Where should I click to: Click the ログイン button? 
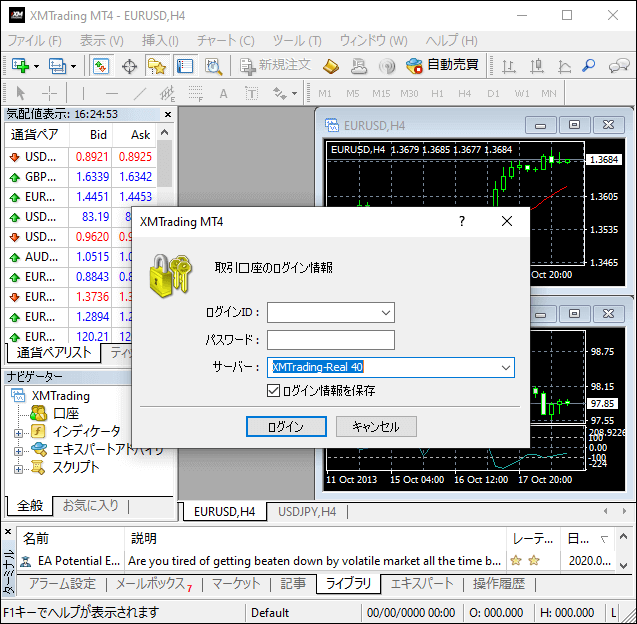(x=286, y=427)
